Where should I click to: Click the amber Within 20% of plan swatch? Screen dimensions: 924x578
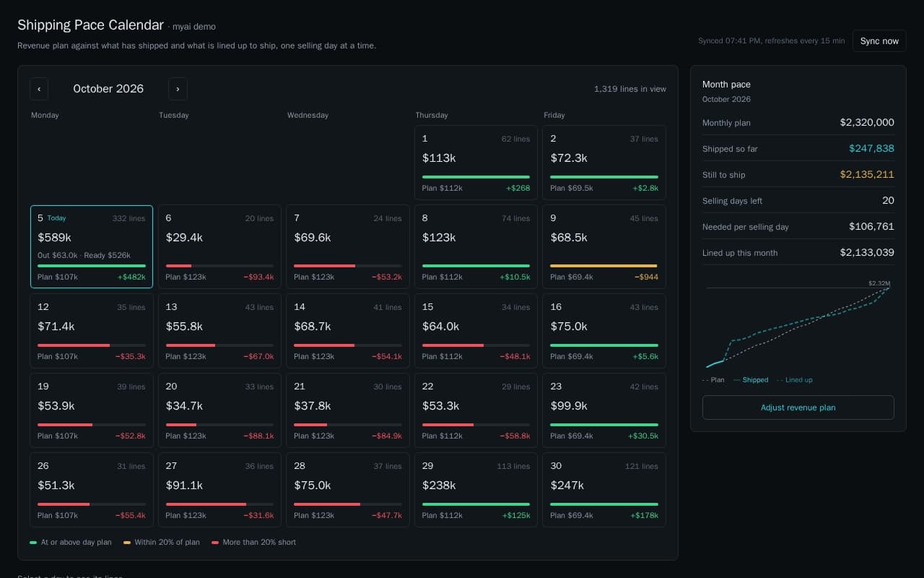click(x=127, y=543)
